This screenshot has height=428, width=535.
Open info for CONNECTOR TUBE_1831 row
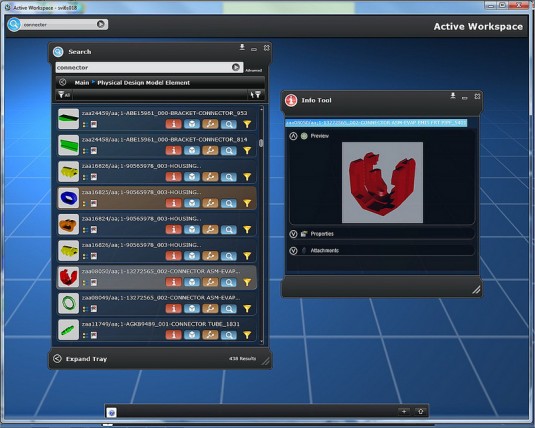[x=174, y=335]
